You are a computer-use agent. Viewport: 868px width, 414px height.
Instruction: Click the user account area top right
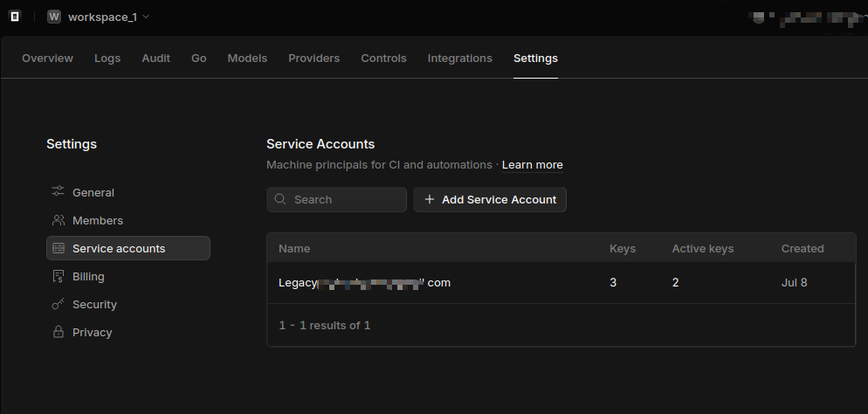[x=809, y=17]
